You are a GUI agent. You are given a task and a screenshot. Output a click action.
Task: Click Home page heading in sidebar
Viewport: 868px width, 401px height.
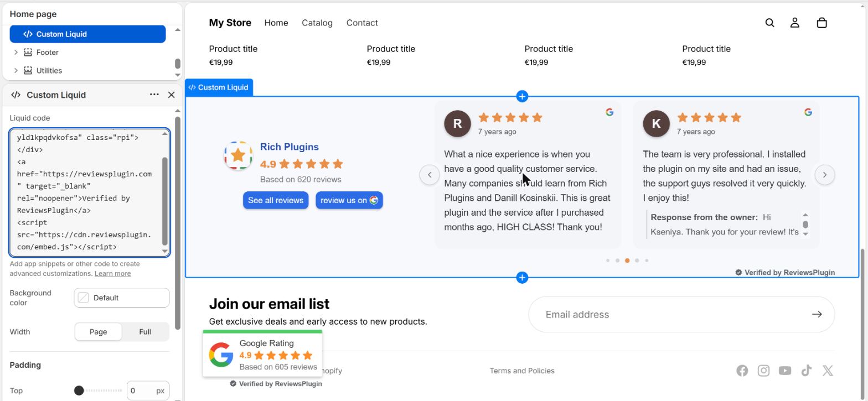33,14
